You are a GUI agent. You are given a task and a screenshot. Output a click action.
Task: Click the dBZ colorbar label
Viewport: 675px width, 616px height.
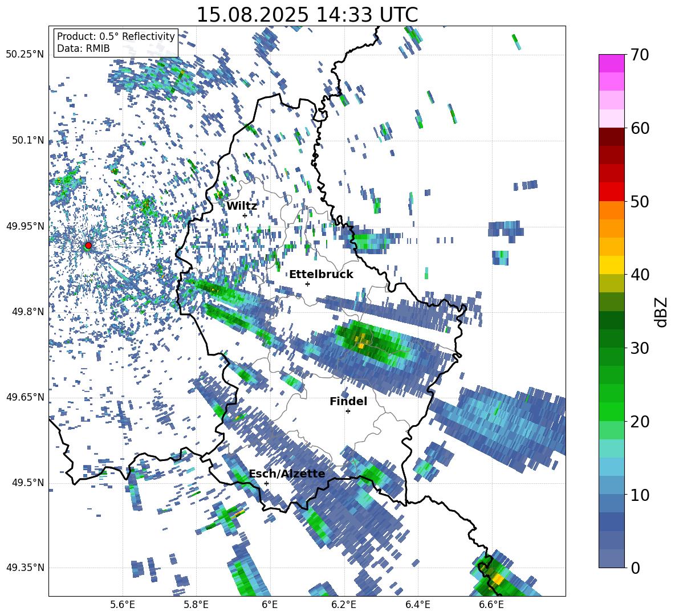662,312
